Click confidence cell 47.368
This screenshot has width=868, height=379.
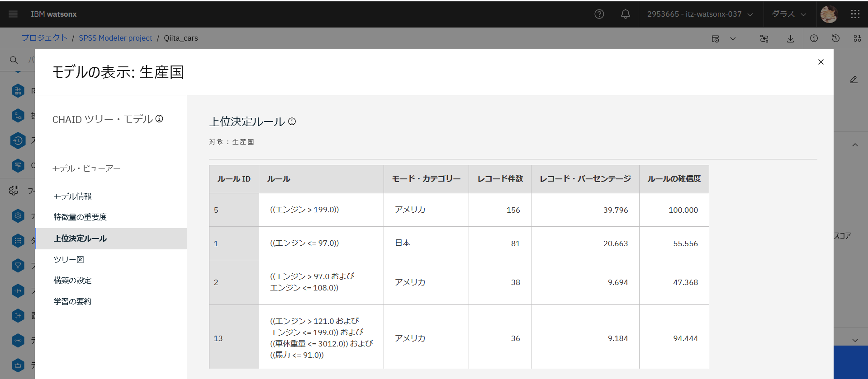[x=674, y=282]
